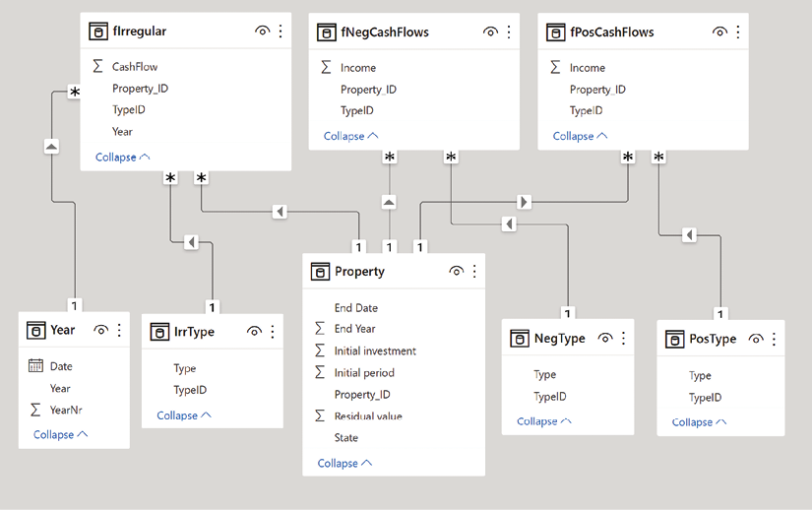This screenshot has height=510, width=812.
Task: Click sigma icon next to fNegCashFlows Income
Action: (326, 67)
